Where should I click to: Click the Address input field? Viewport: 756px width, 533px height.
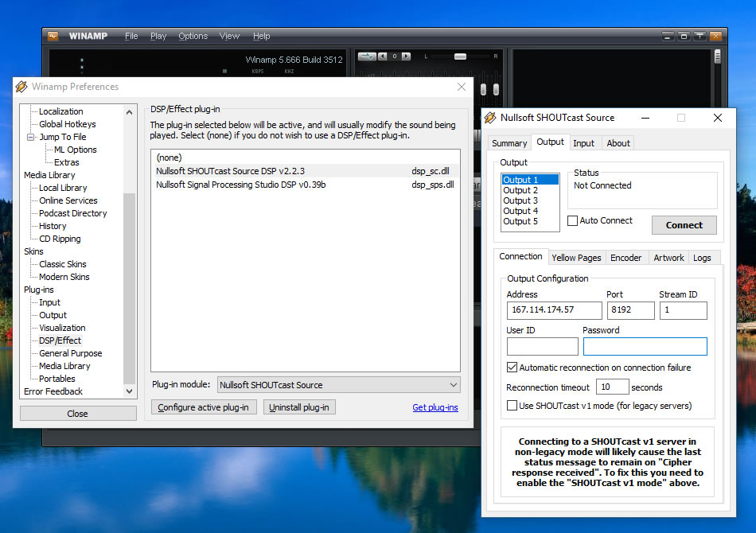(x=554, y=310)
